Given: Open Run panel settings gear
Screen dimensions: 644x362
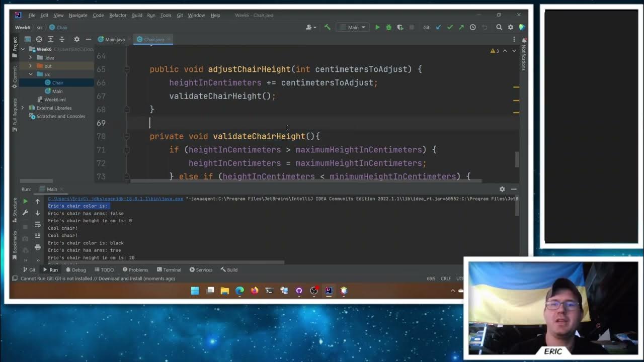Looking at the screenshot, I should point(502,189).
